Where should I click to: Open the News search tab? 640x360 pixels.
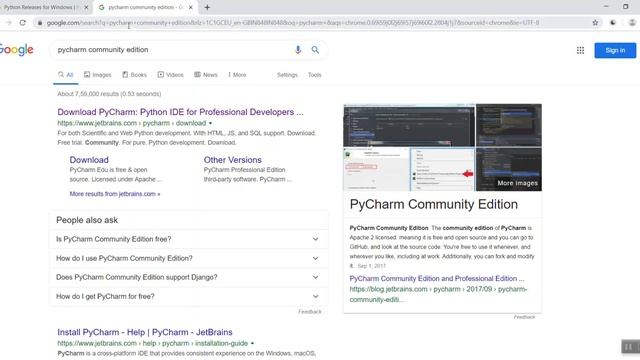(x=206, y=75)
